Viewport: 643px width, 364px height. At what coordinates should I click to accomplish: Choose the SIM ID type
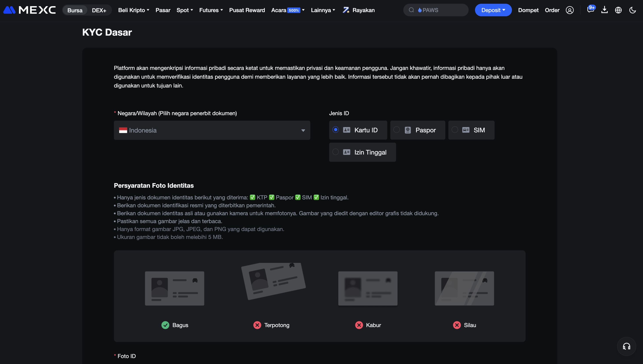[x=455, y=130]
